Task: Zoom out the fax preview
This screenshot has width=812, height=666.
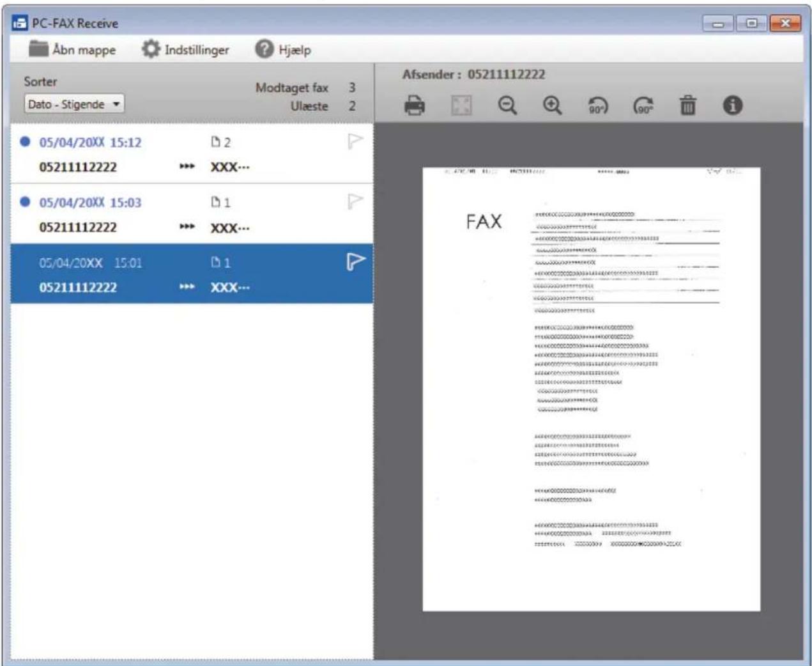Action: [507, 105]
